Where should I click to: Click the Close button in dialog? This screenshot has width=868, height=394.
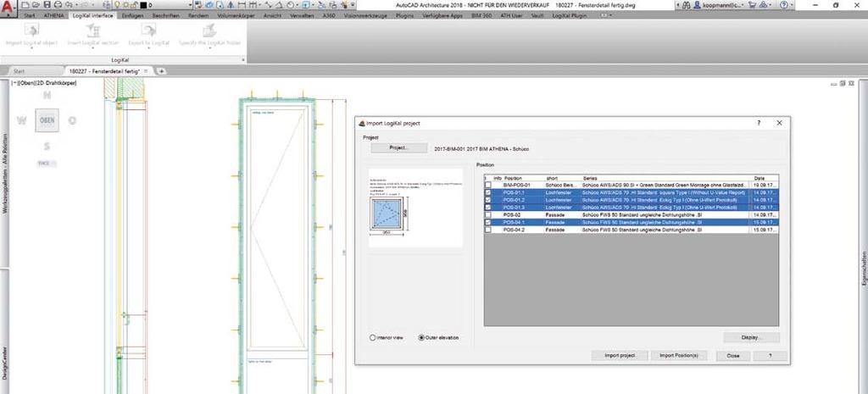[x=733, y=355]
